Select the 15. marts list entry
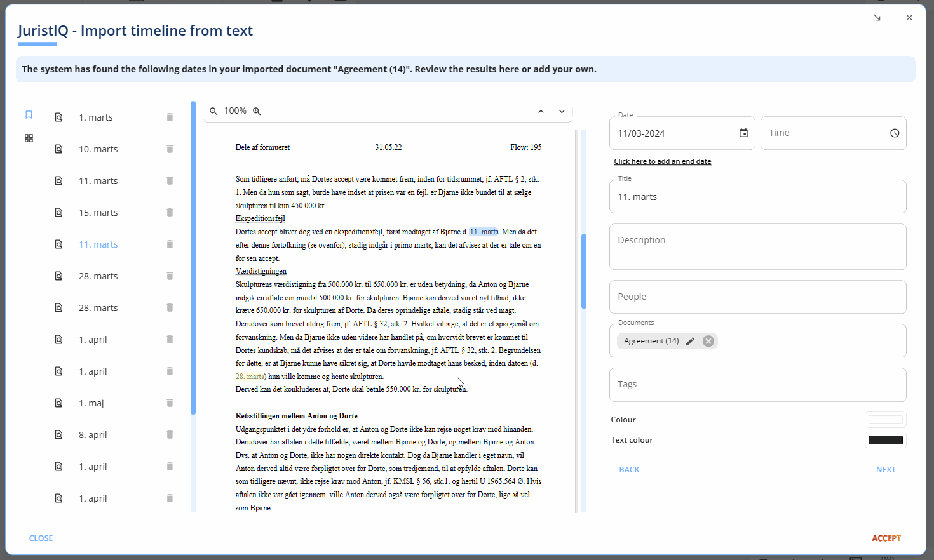Image resolution: width=934 pixels, height=560 pixels. tap(98, 213)
